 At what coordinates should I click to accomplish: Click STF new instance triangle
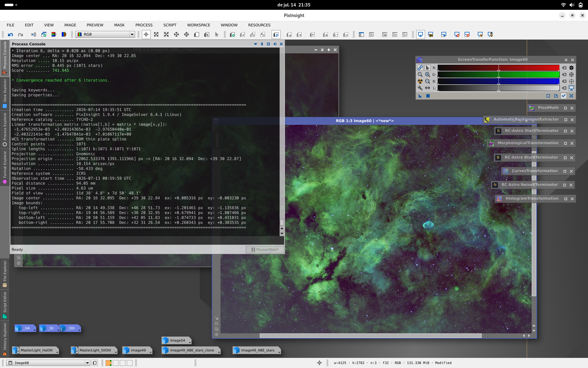[x=420, y=96]
